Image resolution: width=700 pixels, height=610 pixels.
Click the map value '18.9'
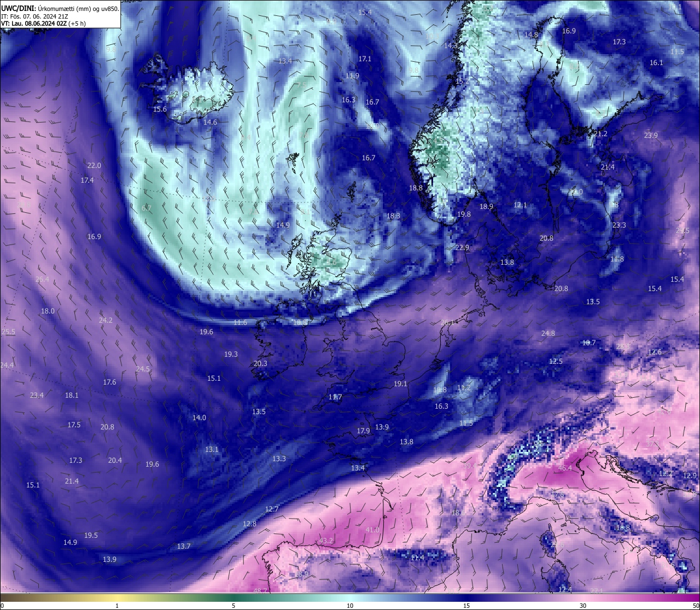(x=486, y=206)
